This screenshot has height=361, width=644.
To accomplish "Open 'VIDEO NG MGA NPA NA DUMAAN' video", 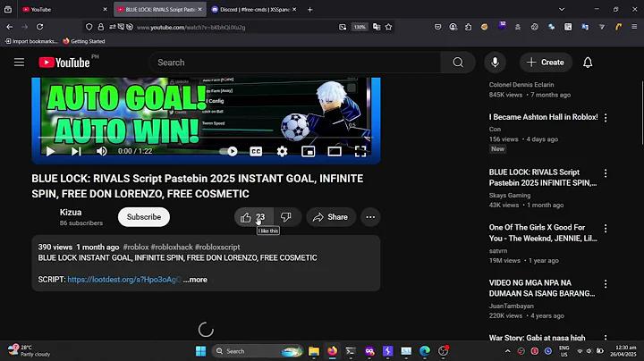I will coord(542,288).
